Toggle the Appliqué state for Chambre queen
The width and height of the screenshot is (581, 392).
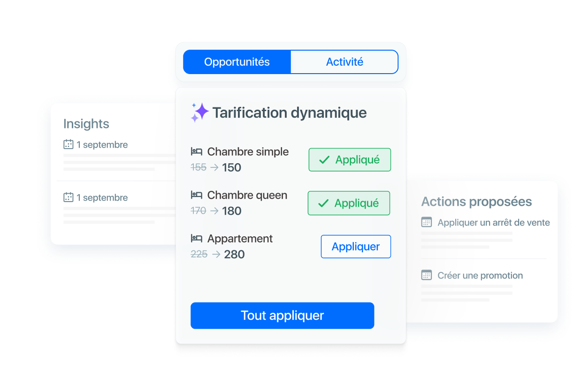point(349,203)
